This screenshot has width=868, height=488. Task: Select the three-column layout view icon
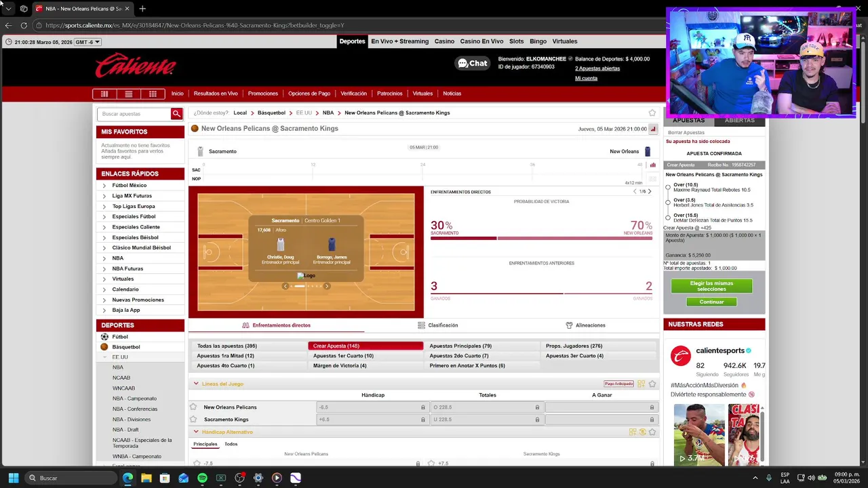[x=104, y=94]
